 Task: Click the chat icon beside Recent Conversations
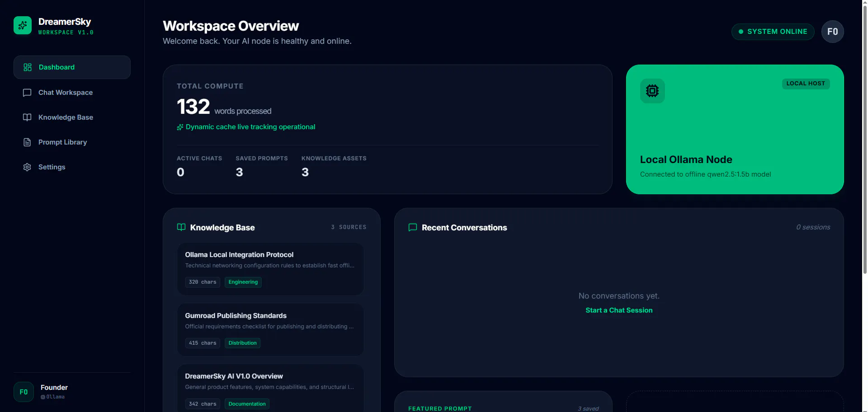pyautogui.click(x=413, y=227)
